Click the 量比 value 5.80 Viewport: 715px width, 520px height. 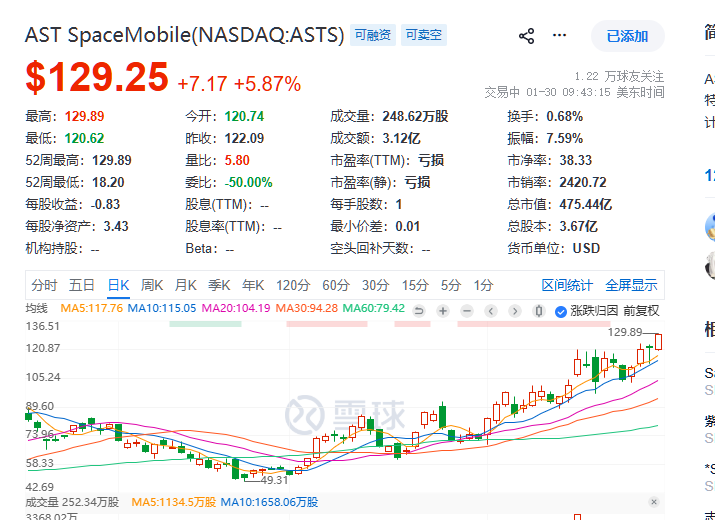coord(237,161)
